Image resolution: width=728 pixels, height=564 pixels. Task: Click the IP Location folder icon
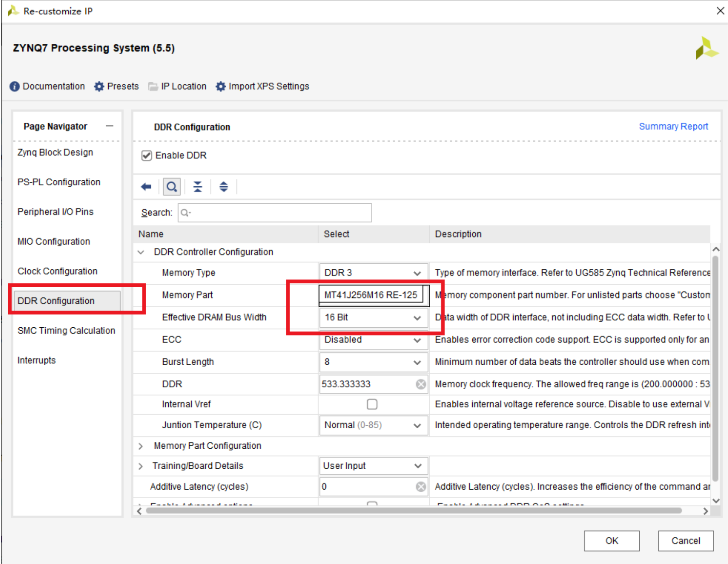coord(153,87)
